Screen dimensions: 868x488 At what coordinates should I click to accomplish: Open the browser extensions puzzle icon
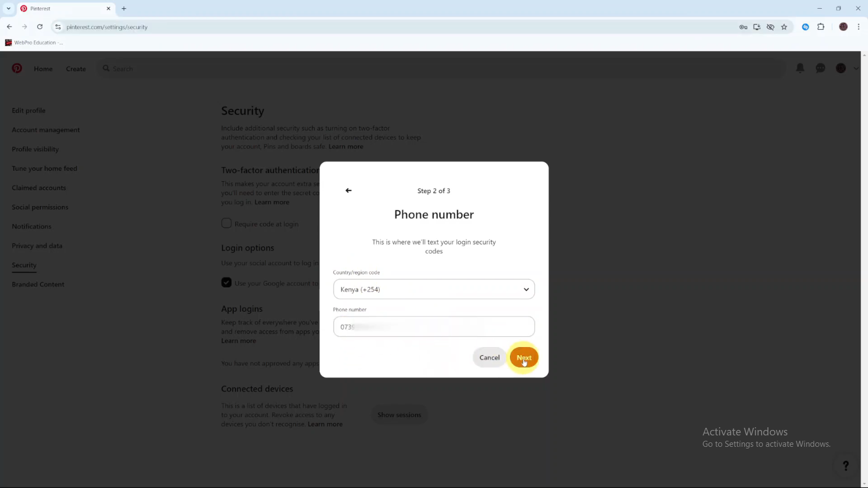821,27
